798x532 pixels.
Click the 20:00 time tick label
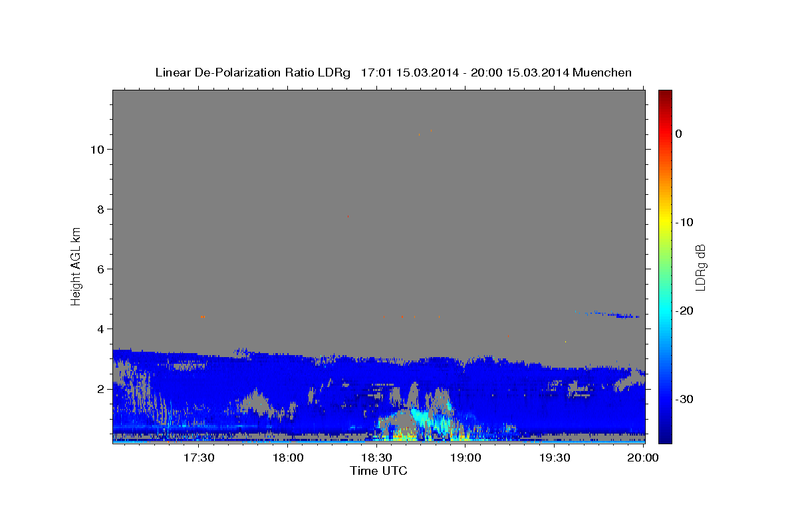643,458
